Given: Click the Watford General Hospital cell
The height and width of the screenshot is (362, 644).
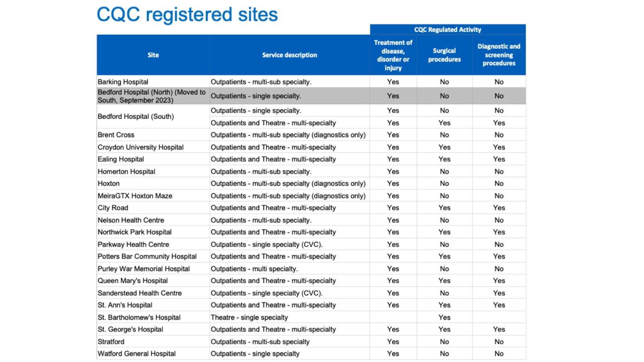Looking at the screenshot, I should tap(137, 354).
